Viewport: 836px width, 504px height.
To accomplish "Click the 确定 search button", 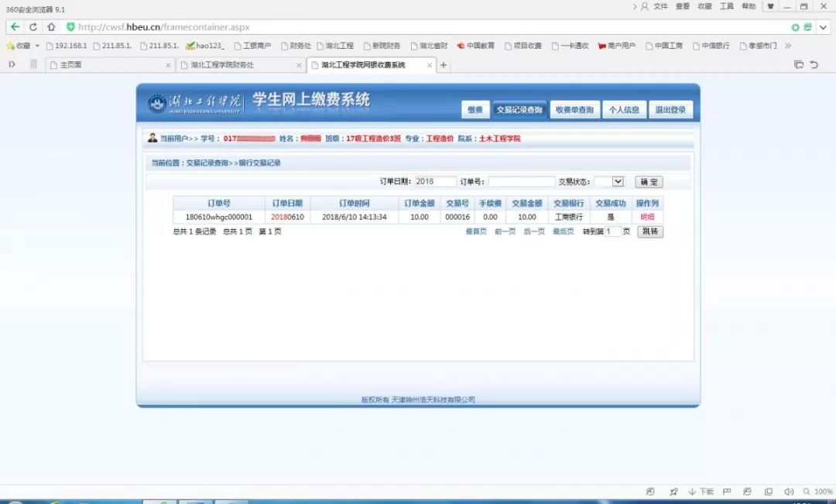I will [x=649, y=182].
